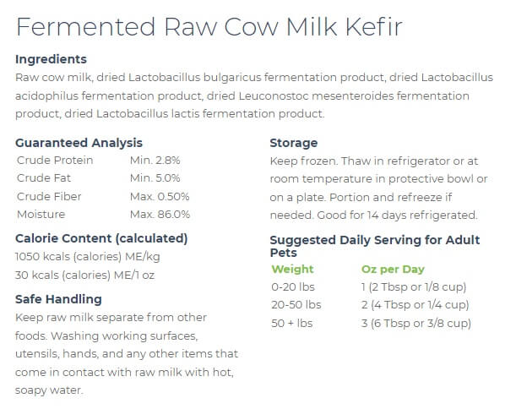Click the 2 (4 Tbsp or 1/4 cup) serving
Screen dimensions: 516x420
tap(415, 305)
